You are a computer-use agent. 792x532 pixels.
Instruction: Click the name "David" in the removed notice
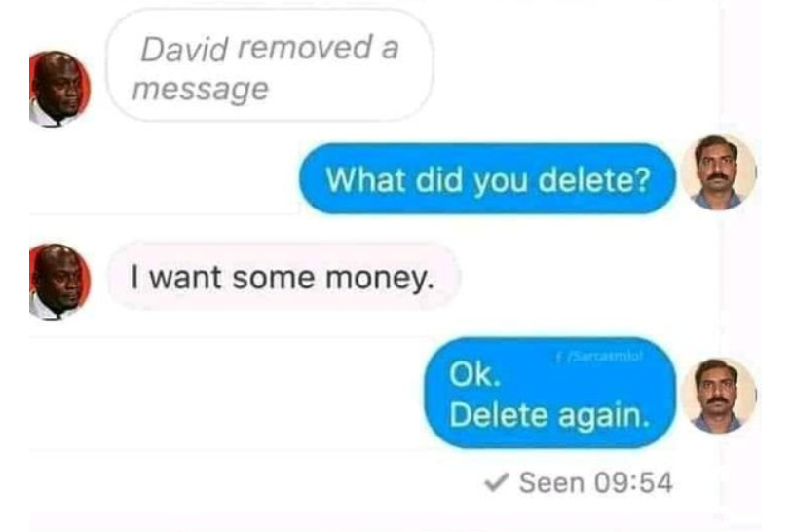tap(185, 50)
